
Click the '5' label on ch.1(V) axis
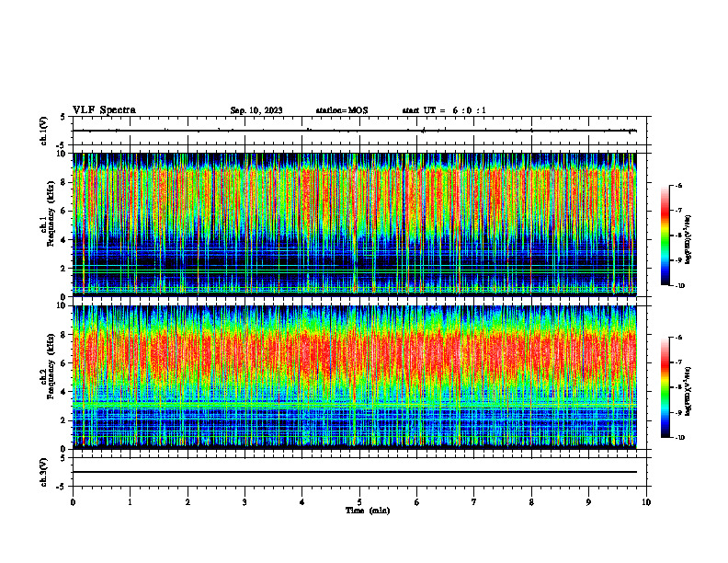63,117
